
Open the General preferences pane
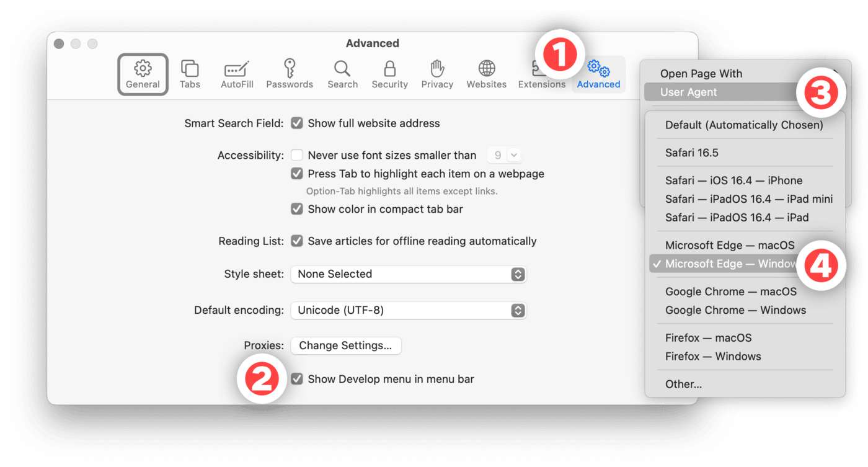click(143, 74)
